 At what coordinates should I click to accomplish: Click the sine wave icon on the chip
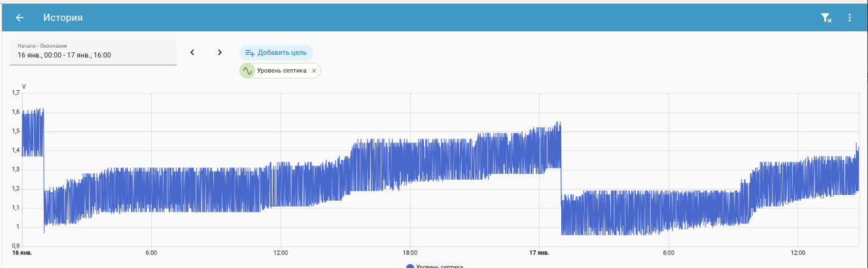(x=248, y=71)
